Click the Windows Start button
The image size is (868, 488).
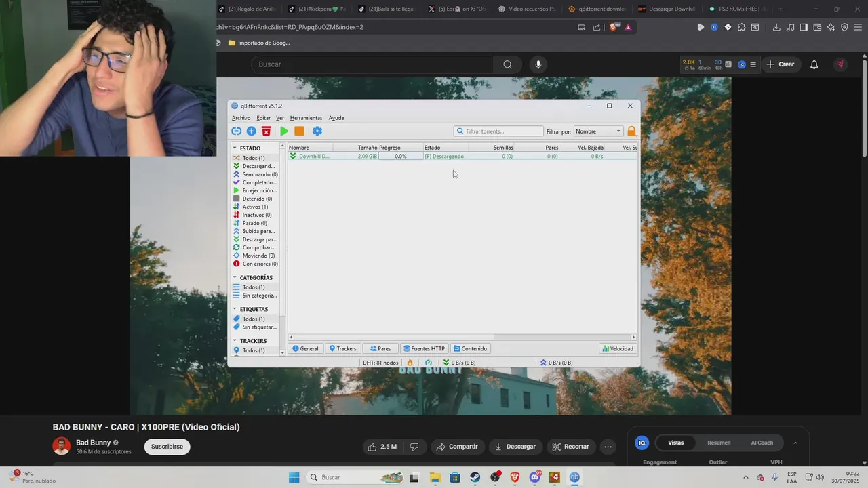(x=294, y=477)
